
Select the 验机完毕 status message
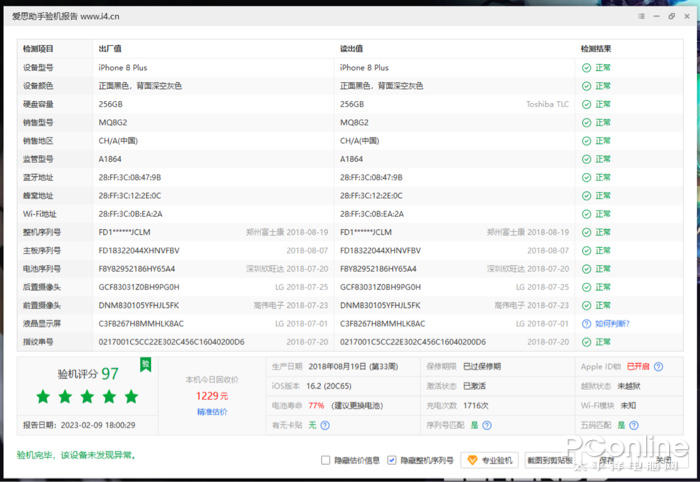[x=76, y=455]
